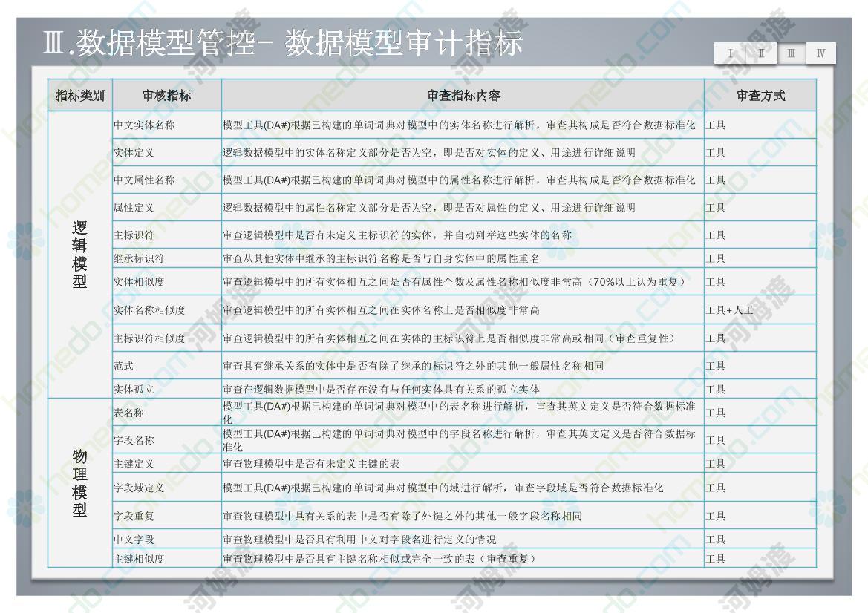Click the text 审查物理模型中是否有未定义主键的表
Screen dimensions: 868x613
coord(311,464)
